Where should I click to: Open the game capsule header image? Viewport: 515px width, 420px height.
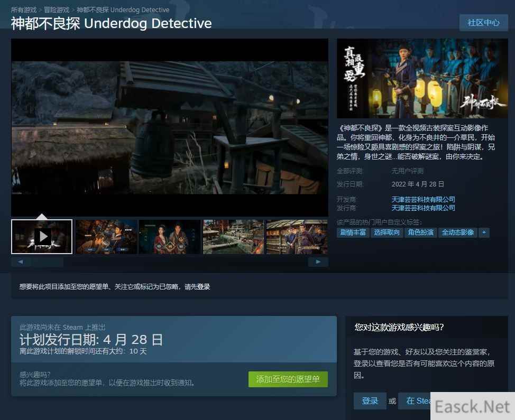coord(422,78)
